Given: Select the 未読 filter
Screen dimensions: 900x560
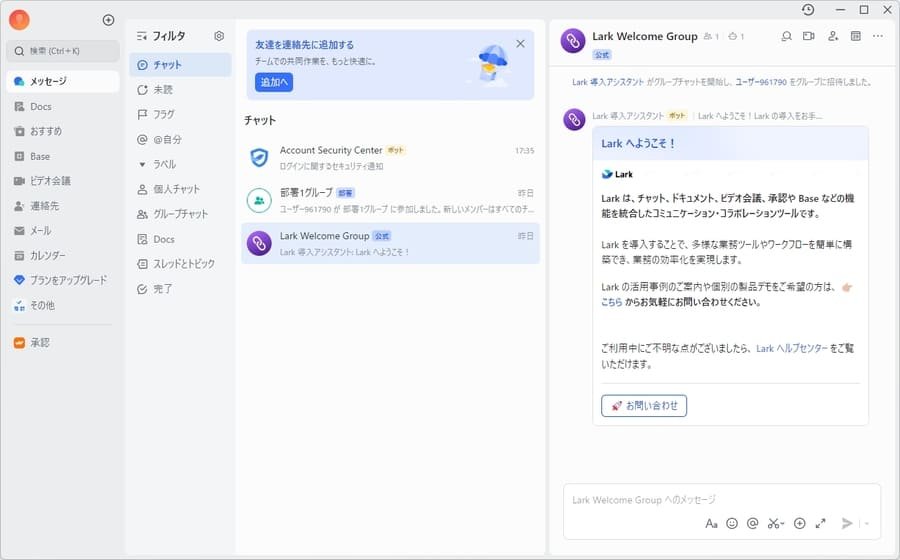Looking at the screenshot, I should point(162,89).
